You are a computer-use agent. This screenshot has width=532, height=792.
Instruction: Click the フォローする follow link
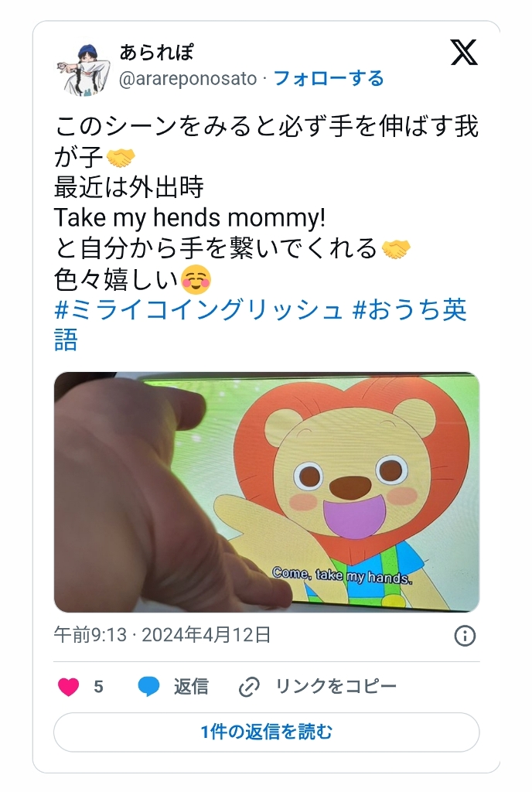pyautogui.click(x=329, y=79)
